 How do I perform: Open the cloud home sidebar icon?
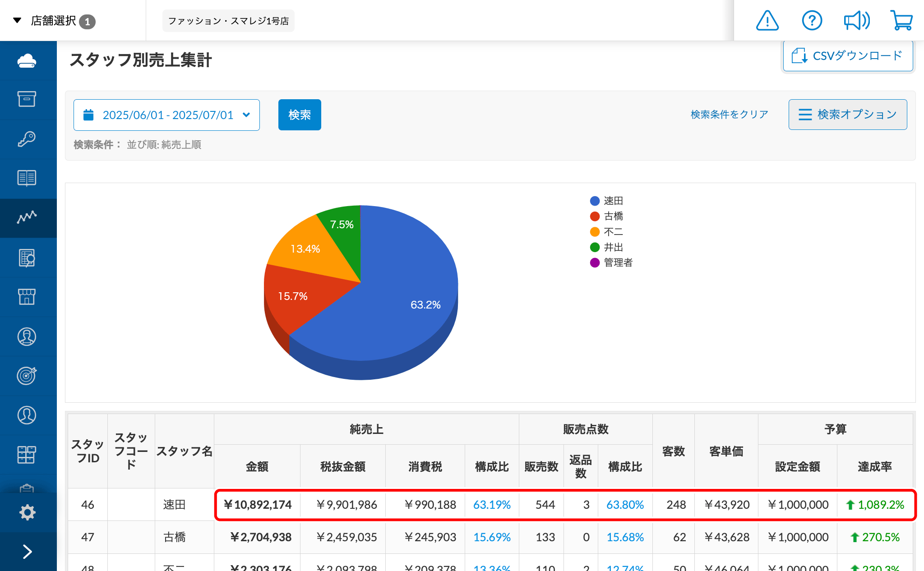[27, 61]
